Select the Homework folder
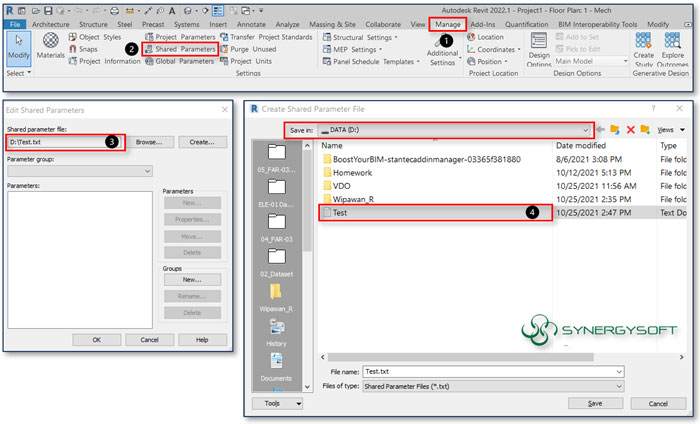The image size is (700, 424). click(348, 173)
